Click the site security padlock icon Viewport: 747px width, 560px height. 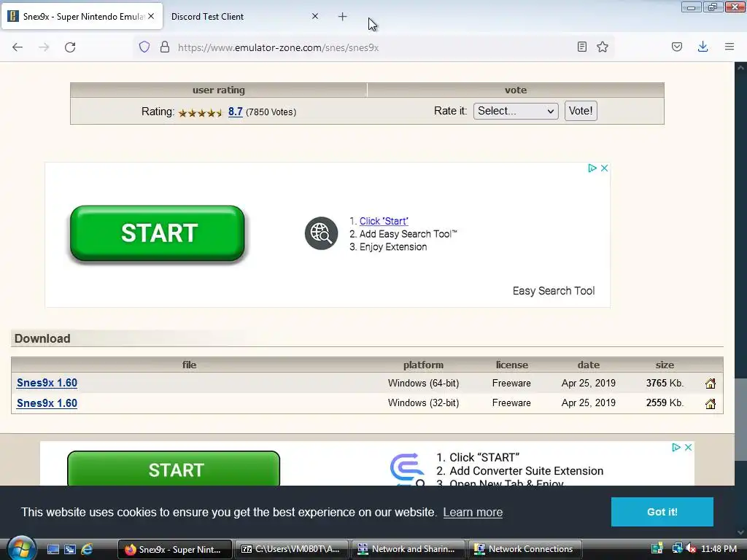[x=165, y=47]
